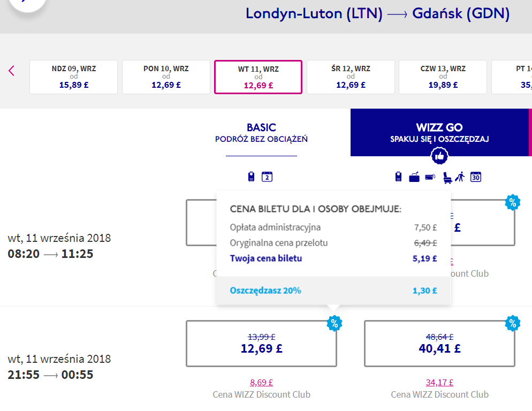Select the WIZZ GO fare column header
Image resolution: width=532 pixels, height=411 pixels.
pyautogui.click(x=439, y=132)
